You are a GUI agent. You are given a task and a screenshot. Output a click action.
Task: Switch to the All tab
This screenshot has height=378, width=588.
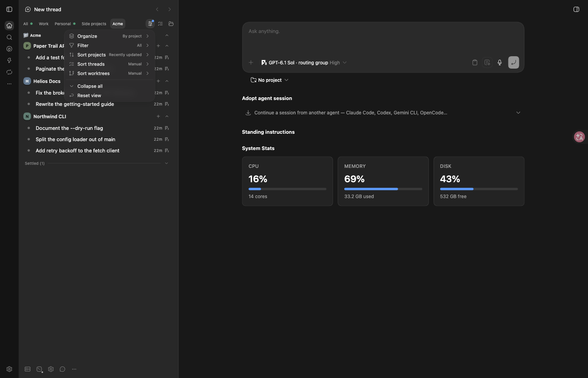[x=28, y=24]
